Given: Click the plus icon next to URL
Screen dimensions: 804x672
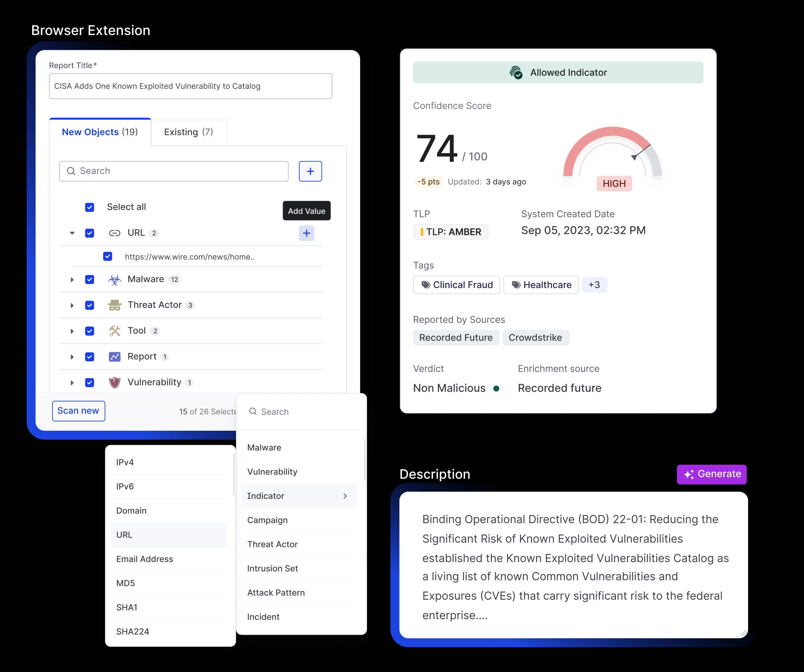Looking at the screenshot, I should [306, 233].
